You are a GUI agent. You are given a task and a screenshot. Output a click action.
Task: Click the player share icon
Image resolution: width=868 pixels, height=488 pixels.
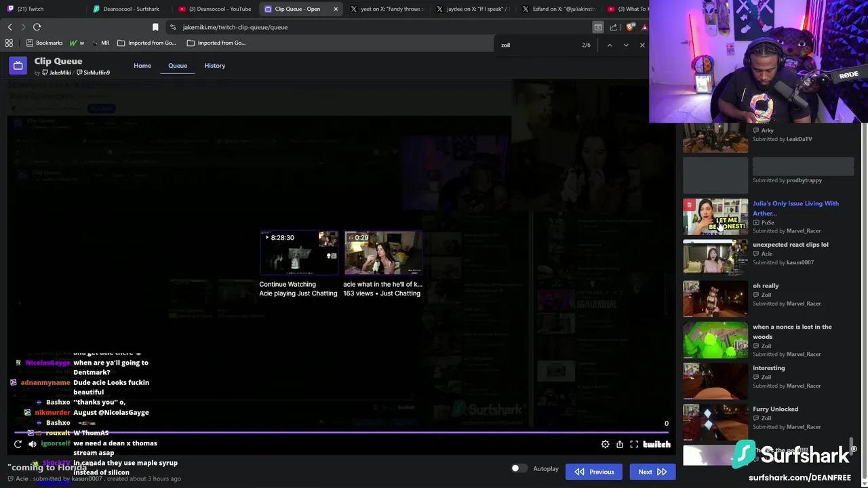click(620, 445)
